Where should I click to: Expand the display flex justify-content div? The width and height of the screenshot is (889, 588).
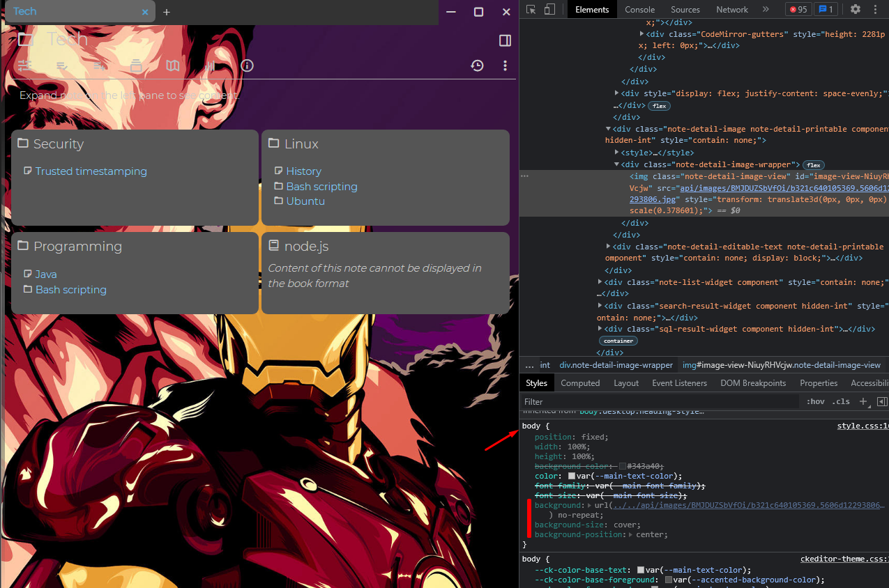click(616, 93)
